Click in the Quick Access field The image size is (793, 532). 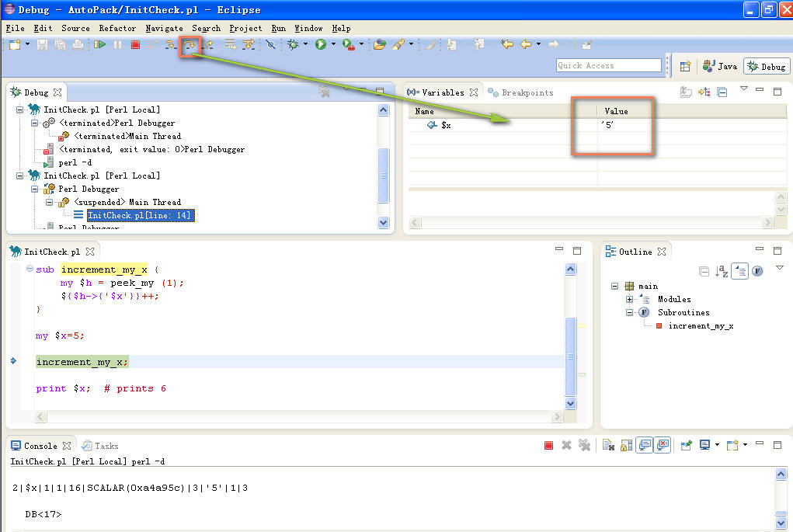(608, 66)
